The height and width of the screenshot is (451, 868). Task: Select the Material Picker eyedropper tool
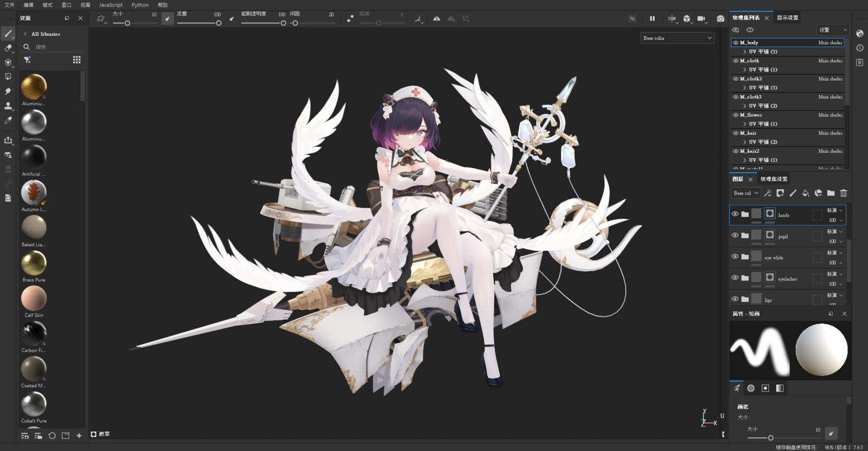[x=8, y=120]
